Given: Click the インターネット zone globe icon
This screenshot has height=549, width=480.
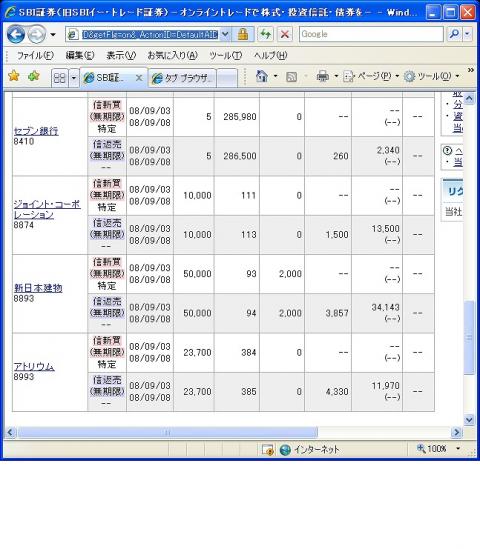Looking at the screenshot, I should [x=285, y=450].
